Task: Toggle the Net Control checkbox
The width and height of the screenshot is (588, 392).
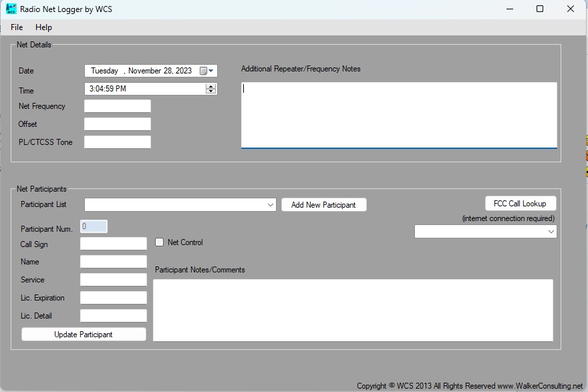Action: tap(160, 242)
